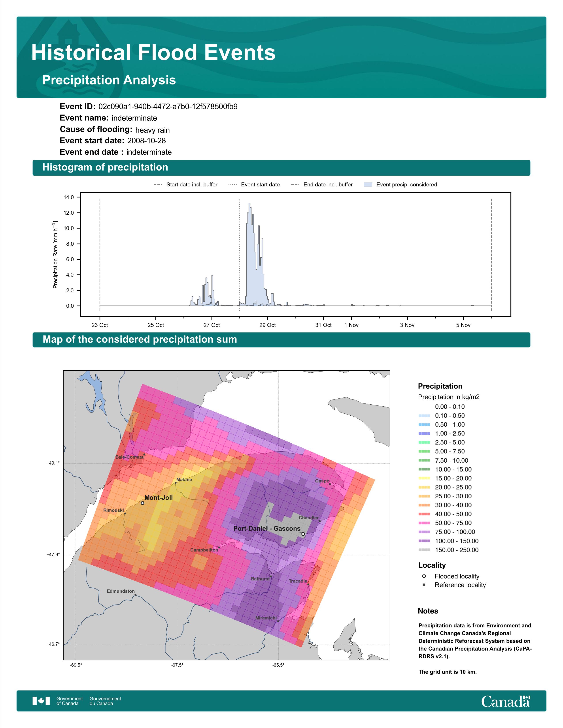563x728 pixels.
Task: Select the 100.00 - 150.00 precipitation swatch
Action: (424, 541)
